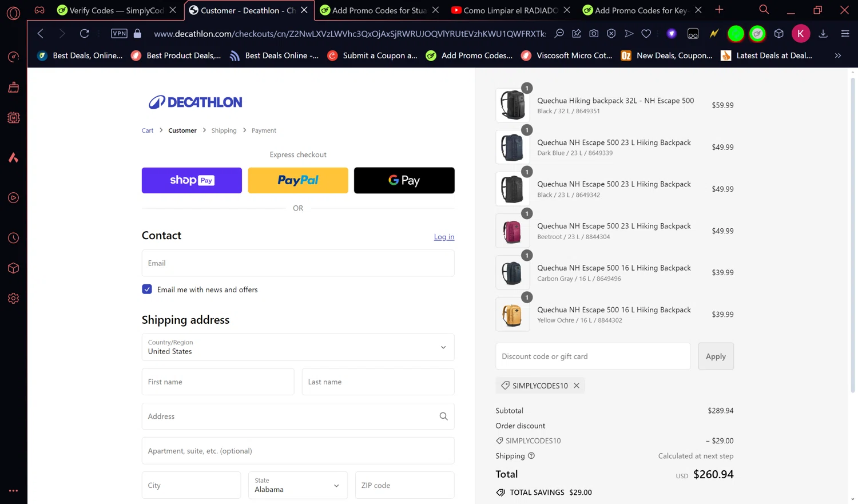Go back to previous page
Screen dimensions: 858x504
click(x=41, y=34)
